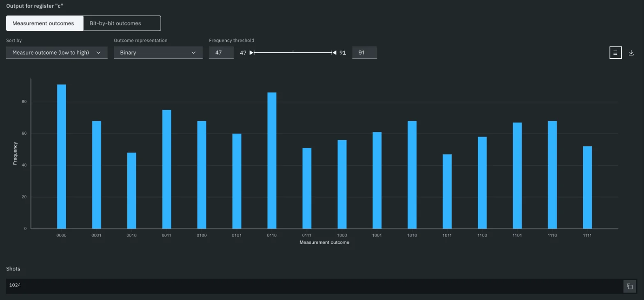Click the 'Measurement outcome' axis title
The image size is (644, 300).
[324, 242]
